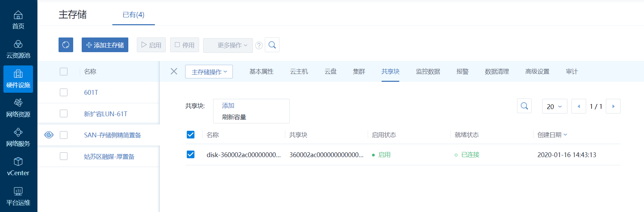644x212 pixels.
Task: Open the 601T storage link
Action: [x=91, y=92]
